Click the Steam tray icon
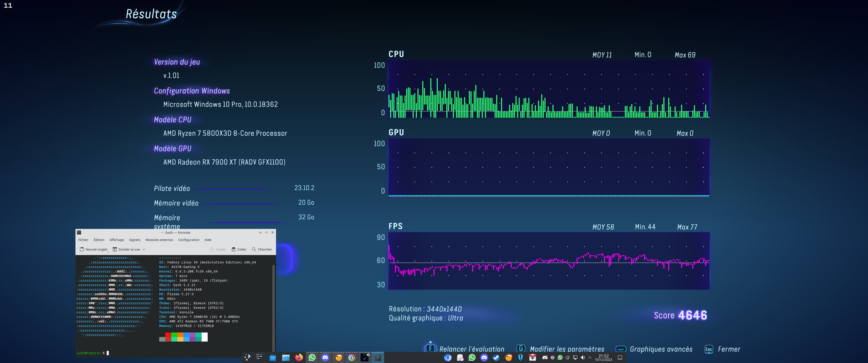The image size is (868, 363). 496,358
